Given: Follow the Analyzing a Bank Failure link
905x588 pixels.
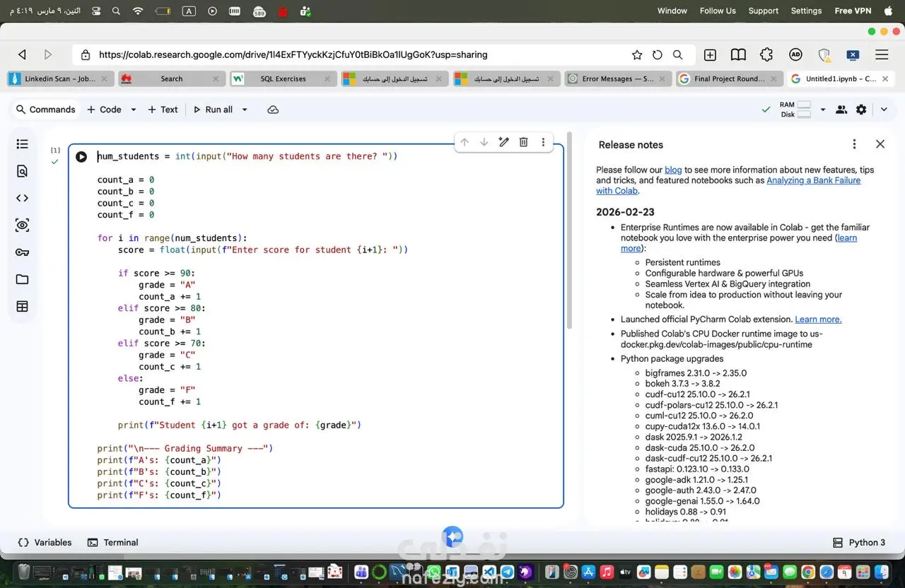Looking at the screenshot, I should 813,180.
